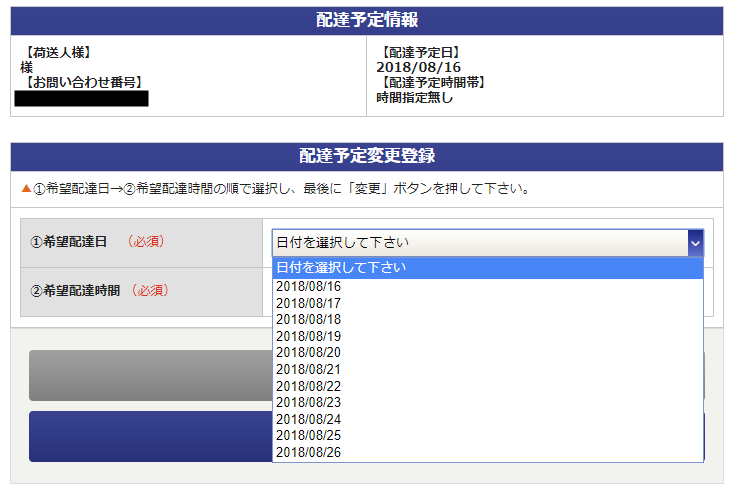Click the orange warning triangle icon
The height and width of the screenshot is (496, 734).
[x=26, y=188]
